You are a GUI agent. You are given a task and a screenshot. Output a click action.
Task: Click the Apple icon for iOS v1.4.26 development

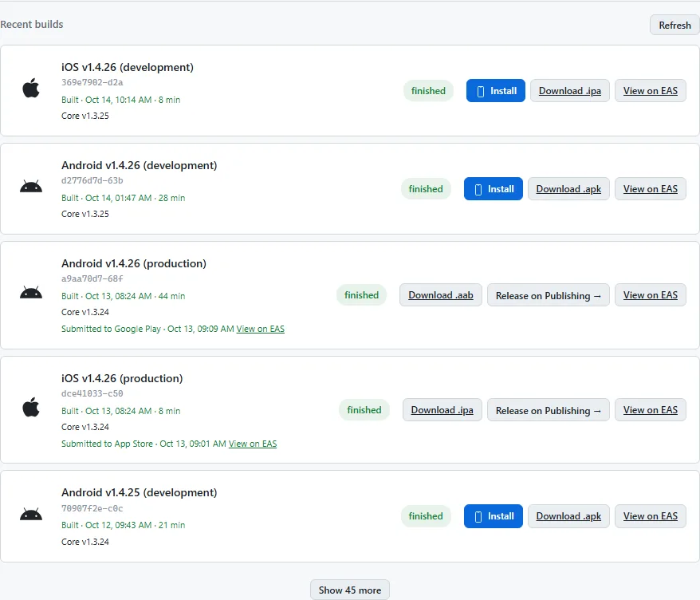click(31, 88)
